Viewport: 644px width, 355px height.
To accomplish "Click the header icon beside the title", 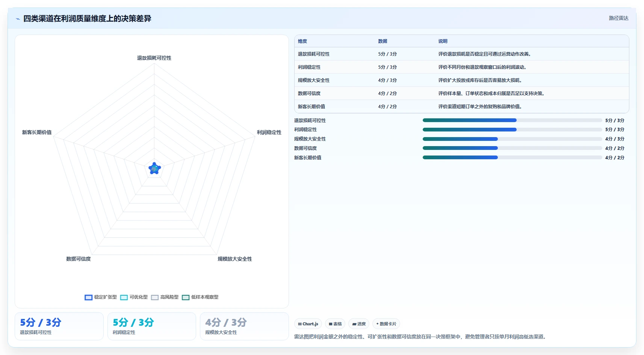I will (18, 19).
